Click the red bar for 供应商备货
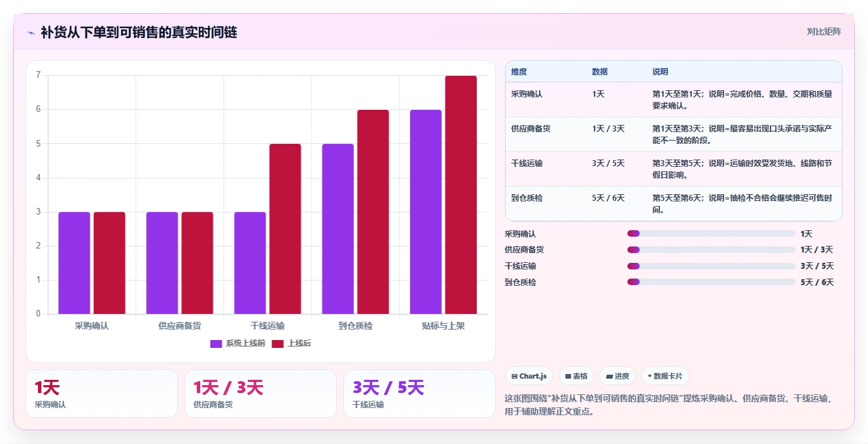This screenshot has width=868, height=444. [x=197, y=263]
